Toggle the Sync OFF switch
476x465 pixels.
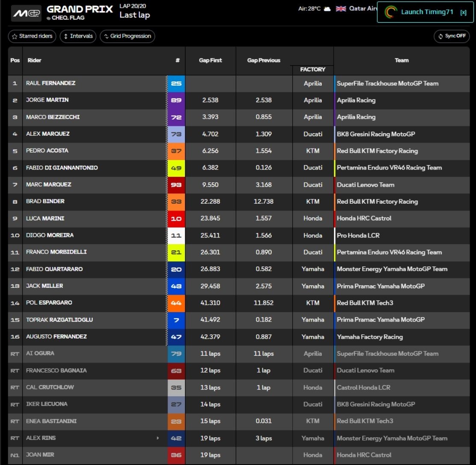[452, 36]
